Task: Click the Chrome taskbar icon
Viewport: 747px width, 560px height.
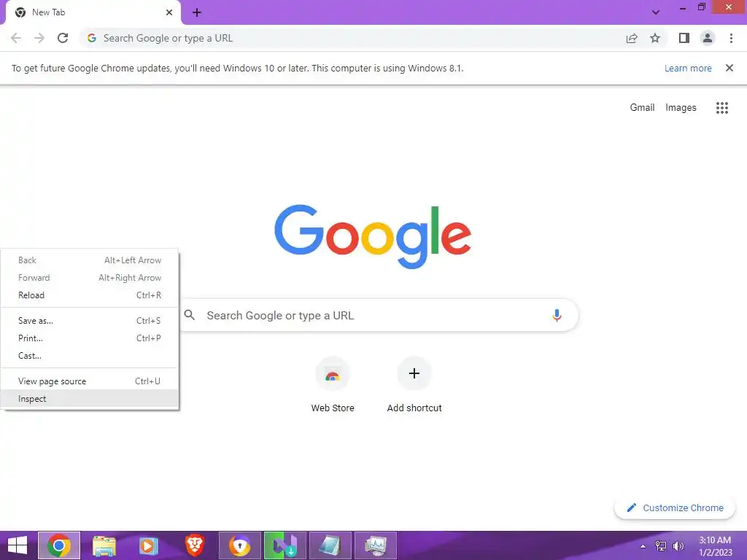Action: tap(59, 545)
